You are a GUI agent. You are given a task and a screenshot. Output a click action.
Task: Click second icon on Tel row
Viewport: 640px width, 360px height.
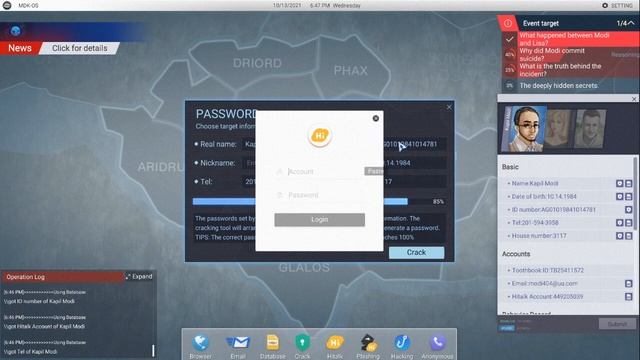629,223
